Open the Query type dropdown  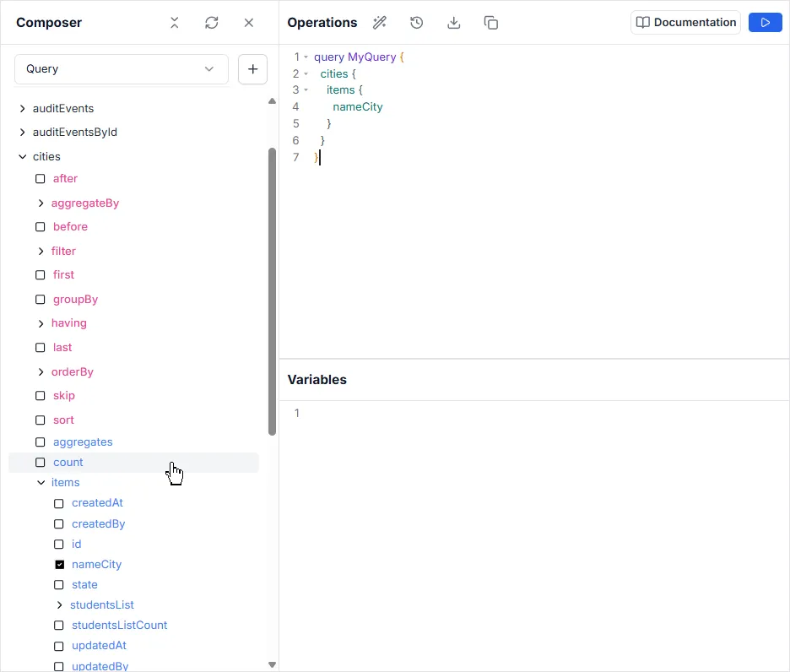click(x=121, y=69)
